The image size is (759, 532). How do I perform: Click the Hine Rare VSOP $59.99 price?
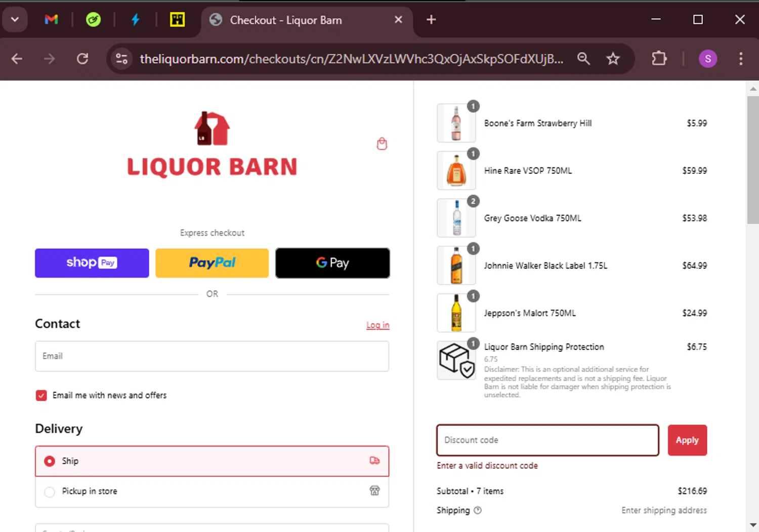694,171
